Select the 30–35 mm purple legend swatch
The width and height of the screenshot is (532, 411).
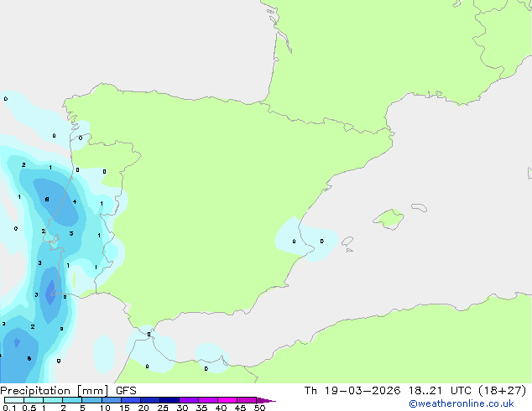(189, 400)
